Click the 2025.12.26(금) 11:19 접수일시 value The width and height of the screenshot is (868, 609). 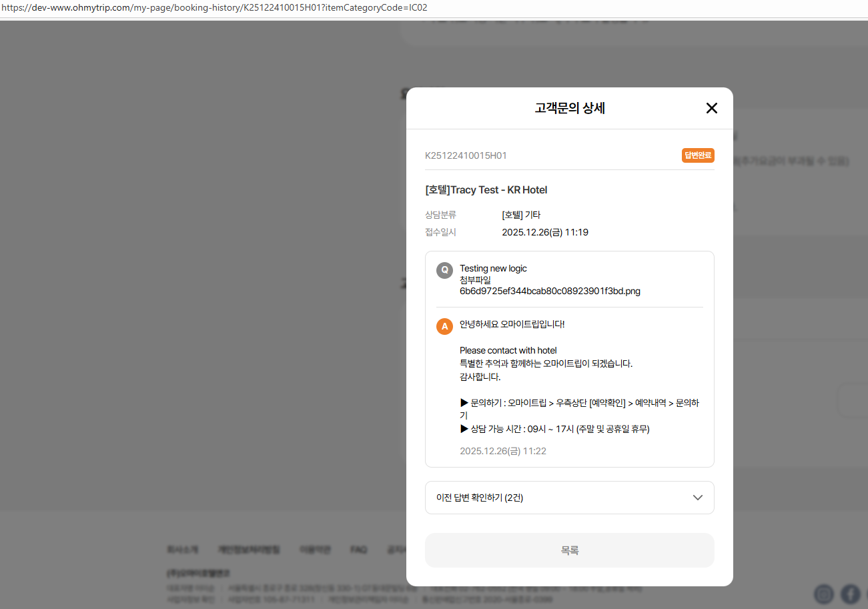point(545,232)
